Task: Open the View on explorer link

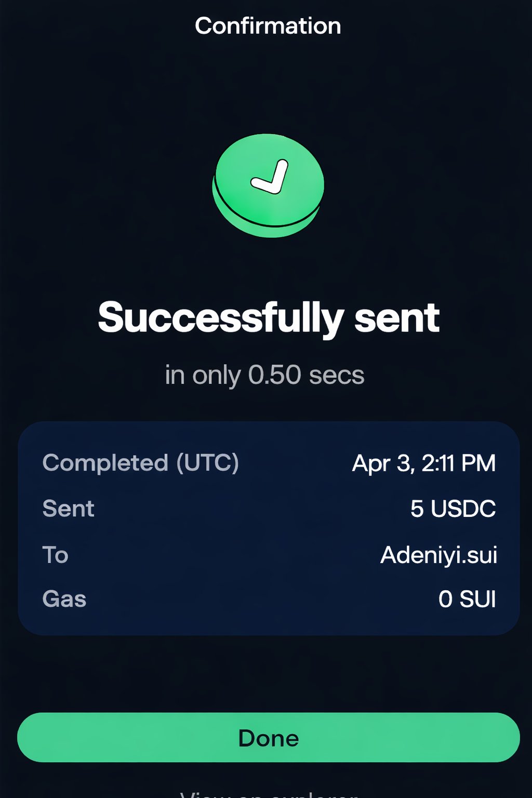Action: coord(268,793)
